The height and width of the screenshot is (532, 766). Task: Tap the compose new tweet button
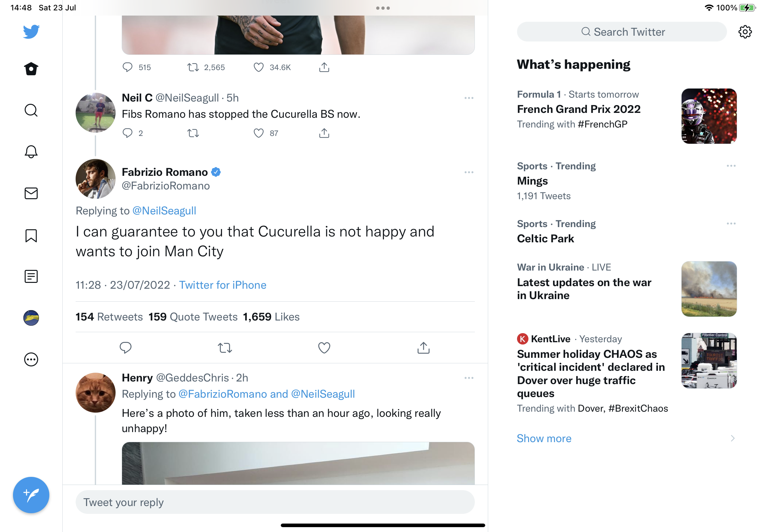(x=31, y=495)
